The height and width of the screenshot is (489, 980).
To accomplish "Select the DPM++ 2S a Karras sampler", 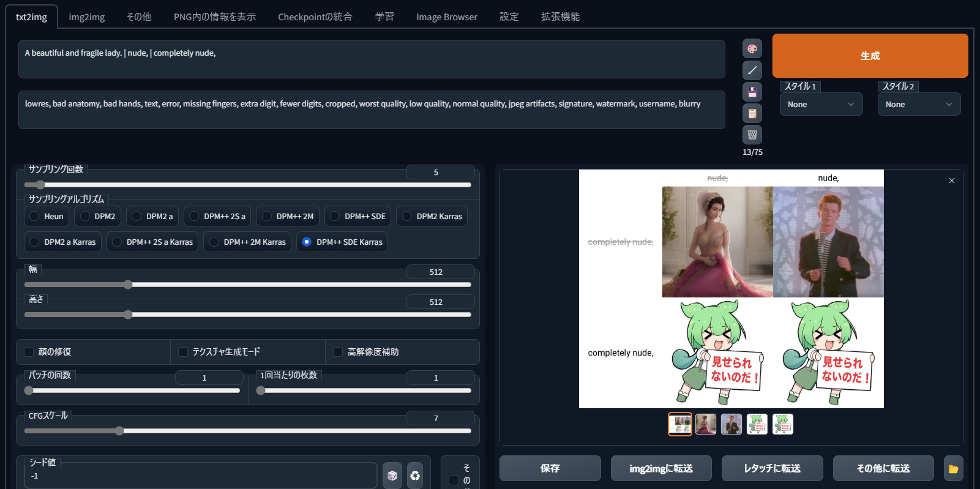I will pyautogui.click(x=152, y=242).
